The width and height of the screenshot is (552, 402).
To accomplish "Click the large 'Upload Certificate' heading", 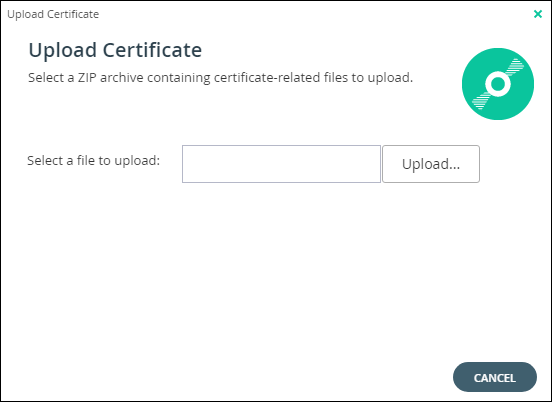I will [115, 50].
